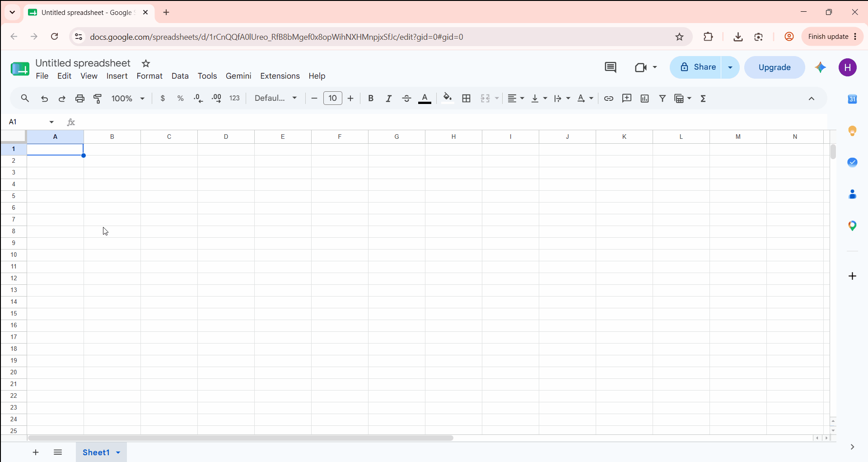Open the Extensions menu
Image resolution: width=868 pixels, height=462 pixels.
[x=280, y=76]
